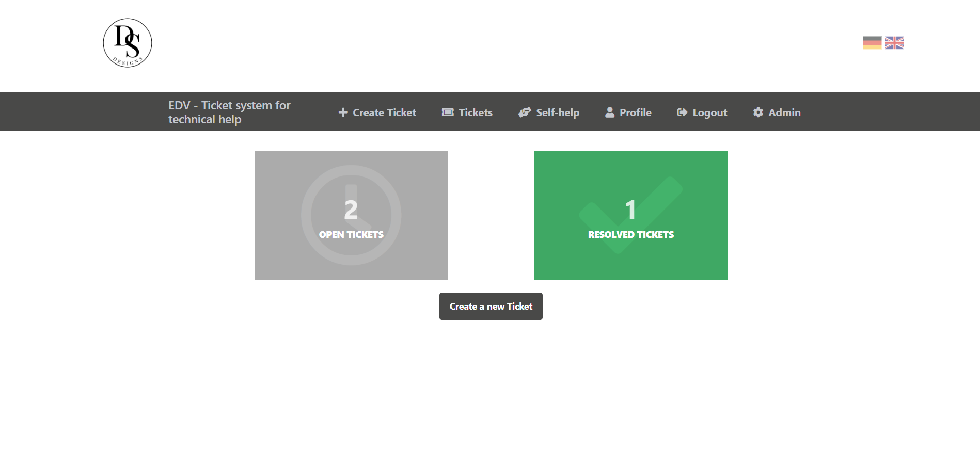Click the clock graphic's number 2 count
The height and width of the screenshot is (467, 980).
[x=351, y=210]
